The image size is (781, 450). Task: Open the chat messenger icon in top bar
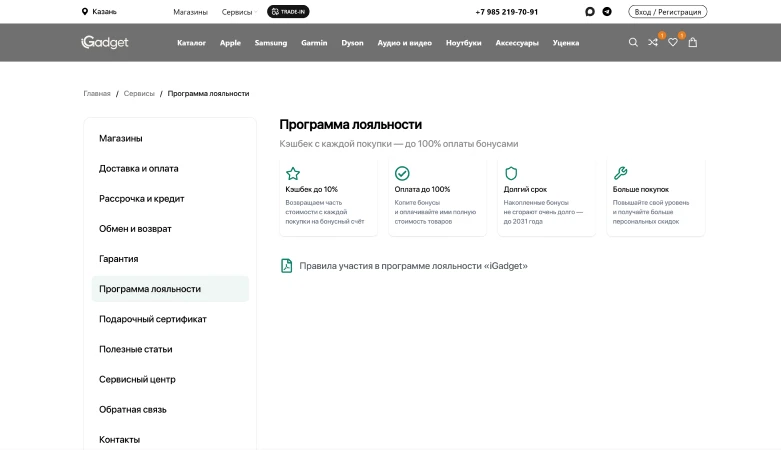590,11
